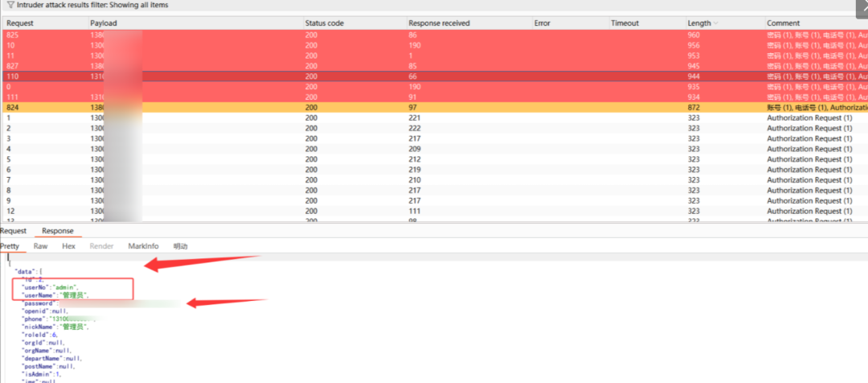Select the highlighted request number 110 row
This screenshot has height=383, width=868.
(434, 76)
